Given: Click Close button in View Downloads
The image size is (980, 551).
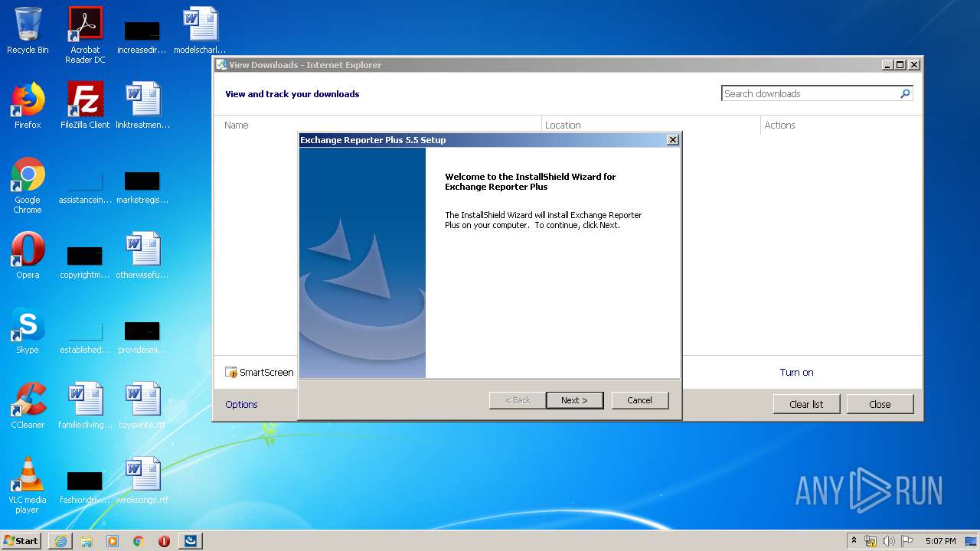Looking at the screenshot, I should (880, 404).
